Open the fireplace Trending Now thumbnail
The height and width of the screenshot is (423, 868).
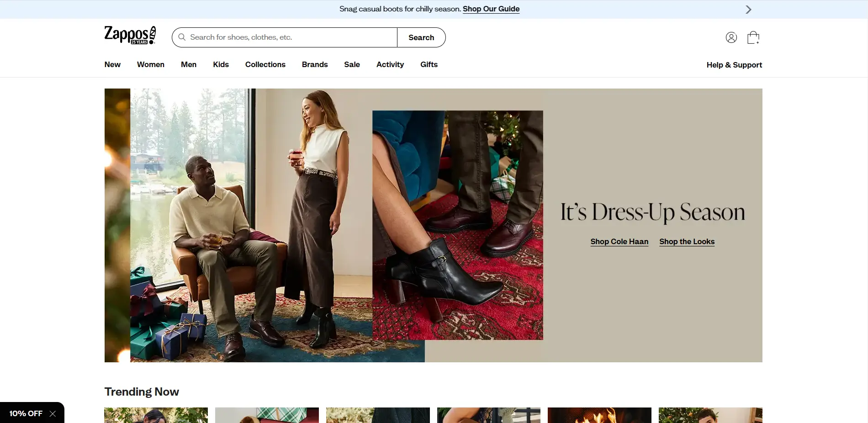click(x=599, y=415)
